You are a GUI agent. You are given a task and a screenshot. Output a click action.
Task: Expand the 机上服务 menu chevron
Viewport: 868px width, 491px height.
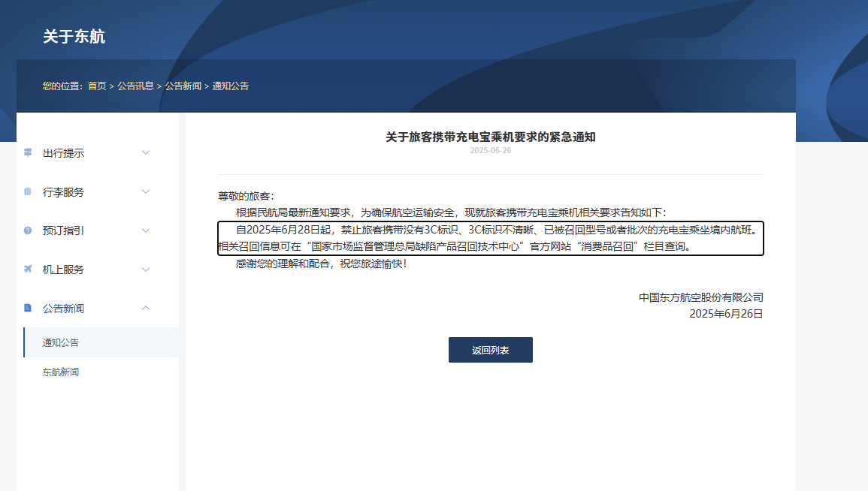(x=146, y=270)
